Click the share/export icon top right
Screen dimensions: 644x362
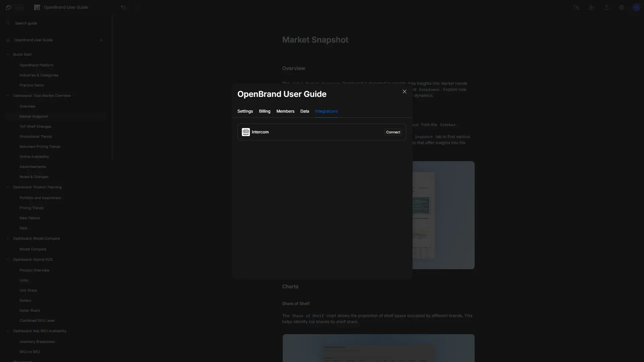pyautogui.click(x=606, y=7)
